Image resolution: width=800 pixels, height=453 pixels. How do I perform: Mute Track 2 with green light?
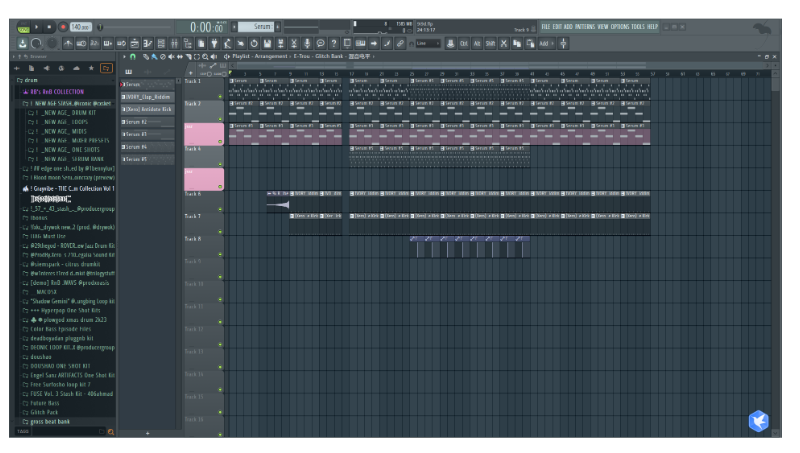click(x=220, y=119)
